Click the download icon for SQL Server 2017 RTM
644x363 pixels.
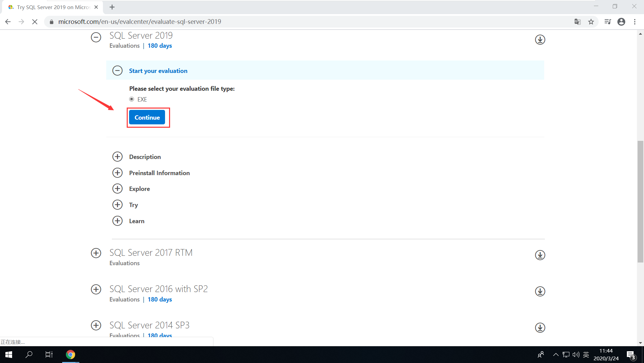540,255
